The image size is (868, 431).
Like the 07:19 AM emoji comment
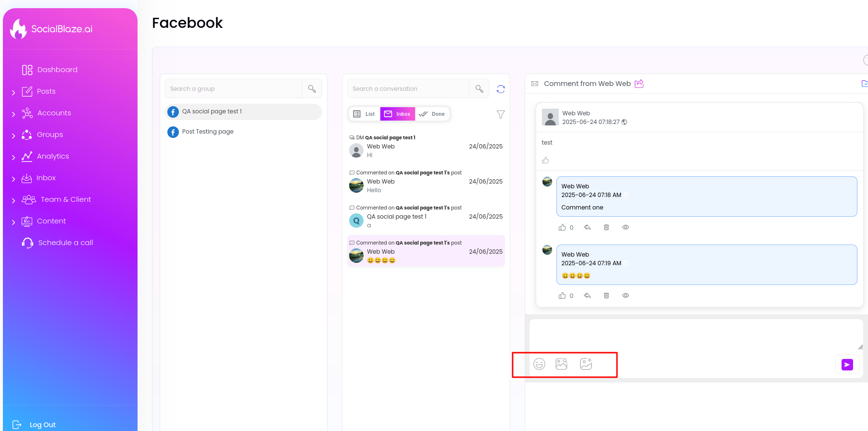(562, 296)
